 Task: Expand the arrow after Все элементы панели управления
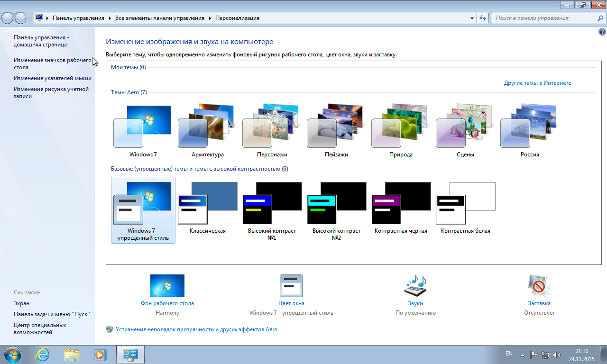[210, 18]
